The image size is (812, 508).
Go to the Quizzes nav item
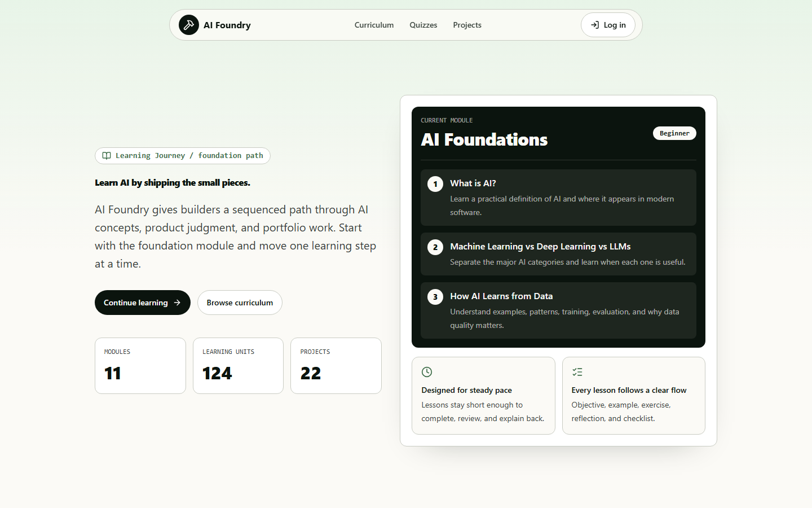coord(423,25)
